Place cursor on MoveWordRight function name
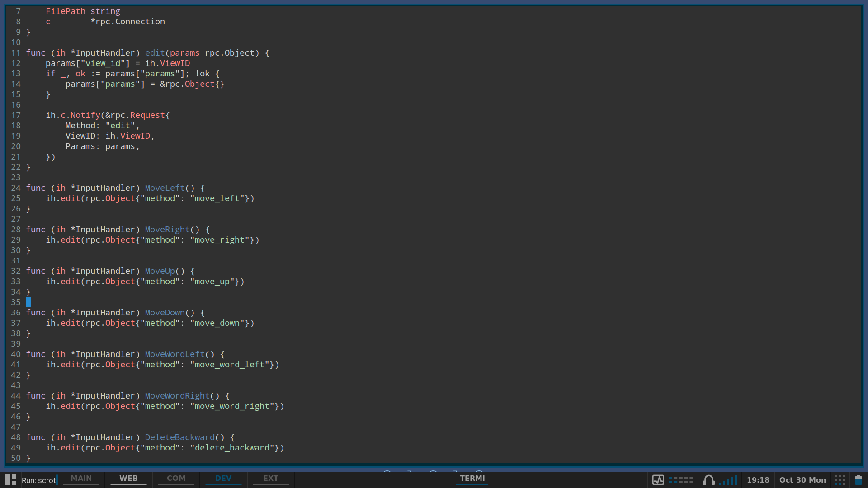 tap(177, 396)
